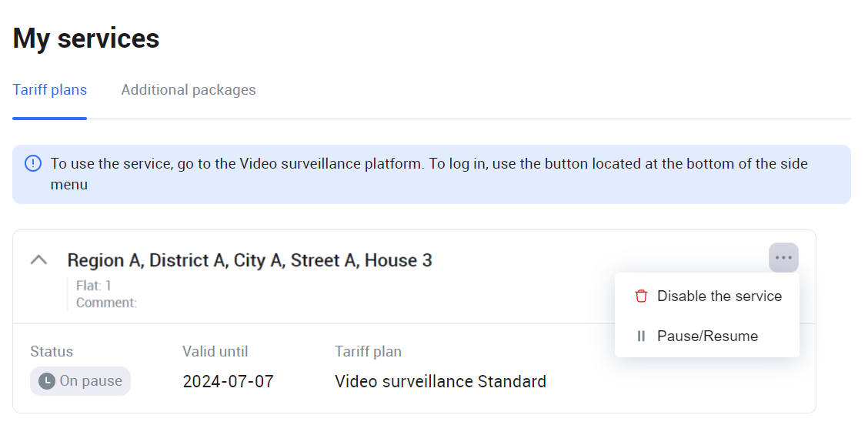This screenshot has width=868, height=425.
Task: Click the Video surveillance Standard plan name
Action: coord(440,381)
